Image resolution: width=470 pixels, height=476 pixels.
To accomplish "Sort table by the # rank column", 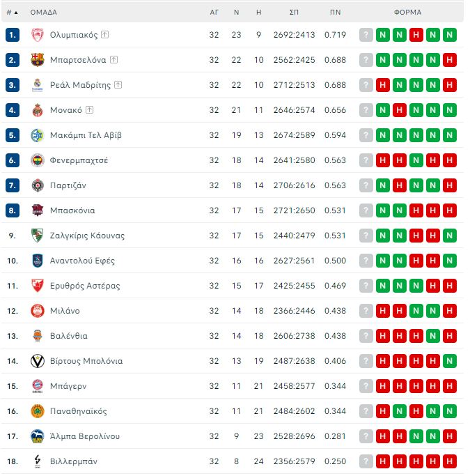I will tap(12, 12).
